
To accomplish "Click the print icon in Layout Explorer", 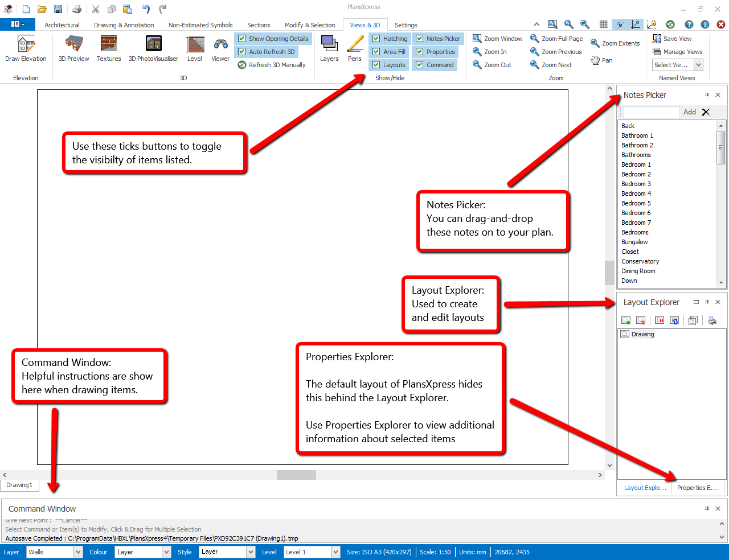I will tap(712, 320).
